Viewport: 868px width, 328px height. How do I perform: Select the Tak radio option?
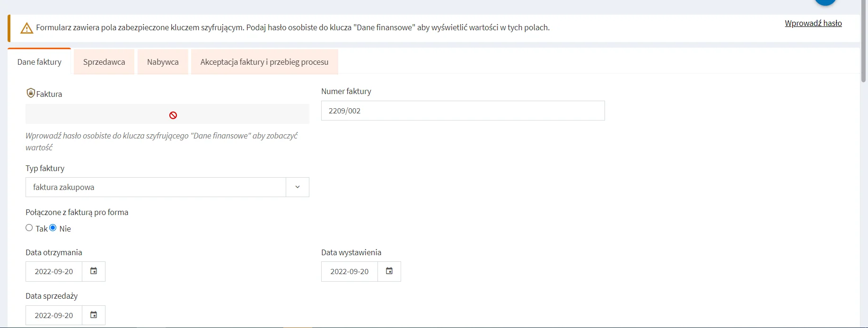click(29, 228)
